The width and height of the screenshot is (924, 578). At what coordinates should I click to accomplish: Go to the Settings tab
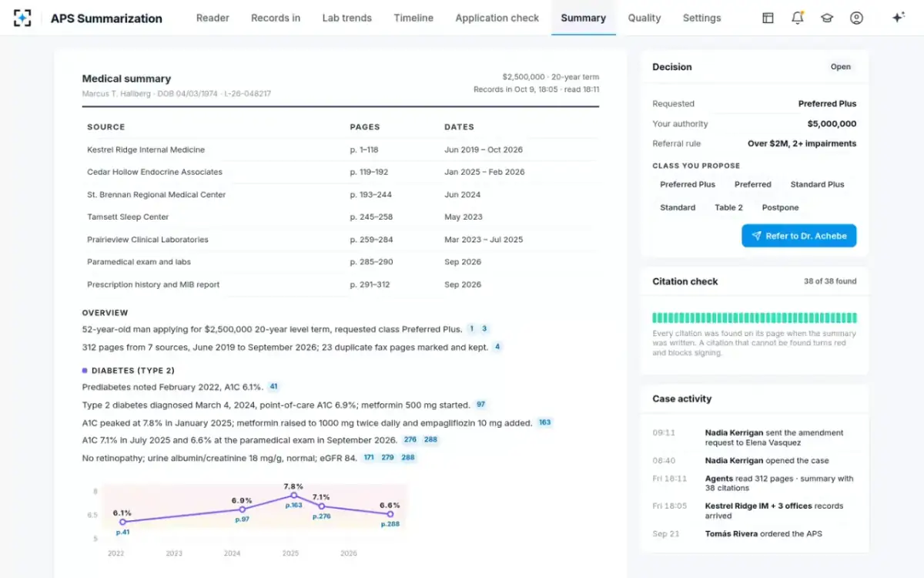[702, 18]
